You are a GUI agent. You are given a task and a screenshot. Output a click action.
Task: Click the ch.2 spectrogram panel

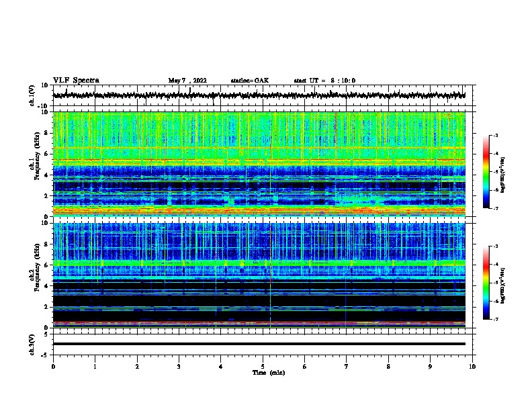(x=259, y=275)
